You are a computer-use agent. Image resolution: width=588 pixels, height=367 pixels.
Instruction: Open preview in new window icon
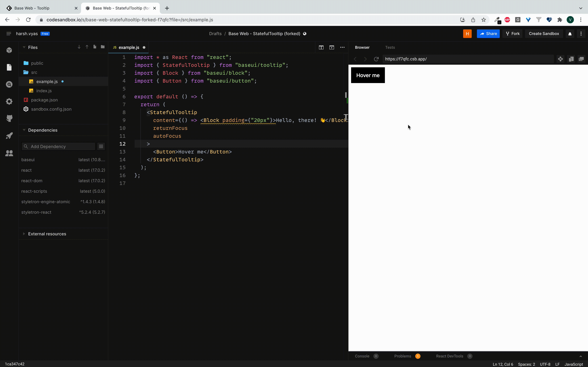pyautogui.click(x=581, y=59)
